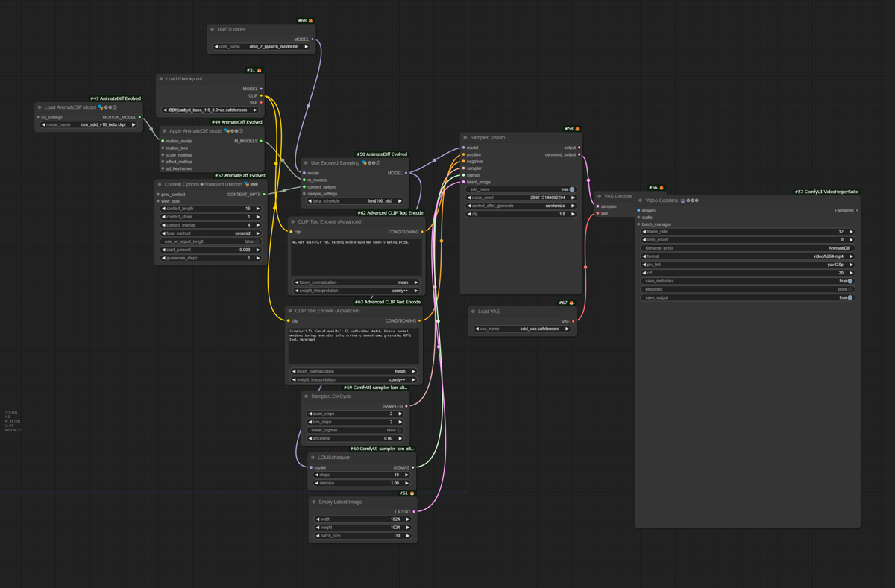Enable the pingpong toggle in Video Combine
The height and width of the screenshot is (588, 895).
[850, 289]
